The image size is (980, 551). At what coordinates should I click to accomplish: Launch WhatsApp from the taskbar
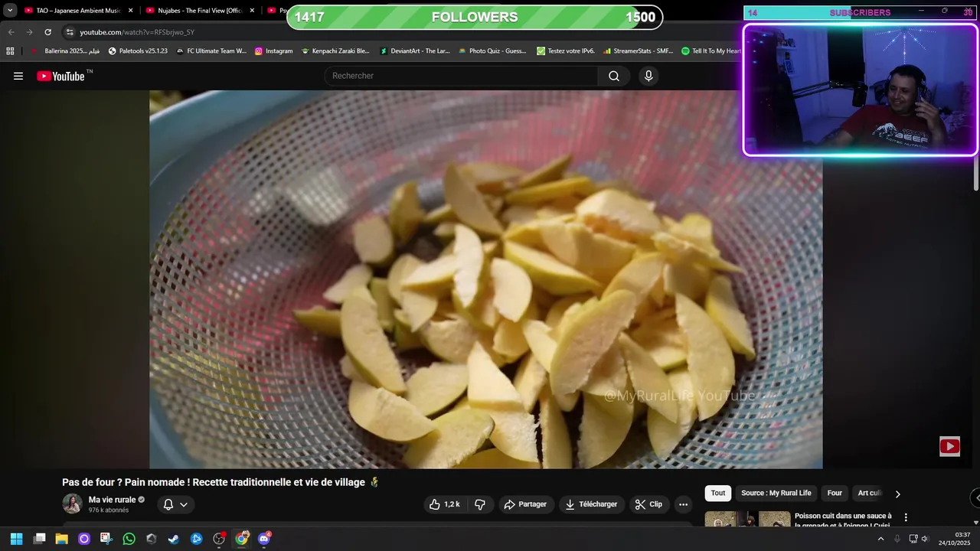click(129, 539)
